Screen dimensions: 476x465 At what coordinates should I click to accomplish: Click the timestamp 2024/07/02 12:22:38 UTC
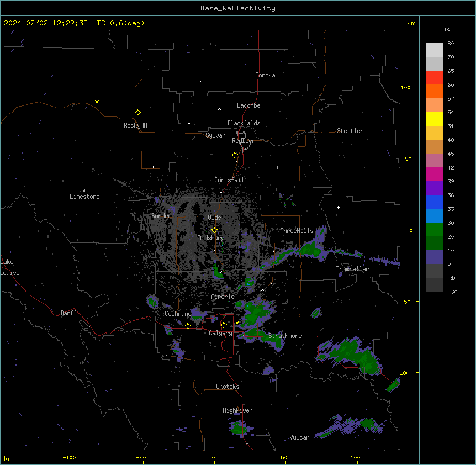(54, 23)
